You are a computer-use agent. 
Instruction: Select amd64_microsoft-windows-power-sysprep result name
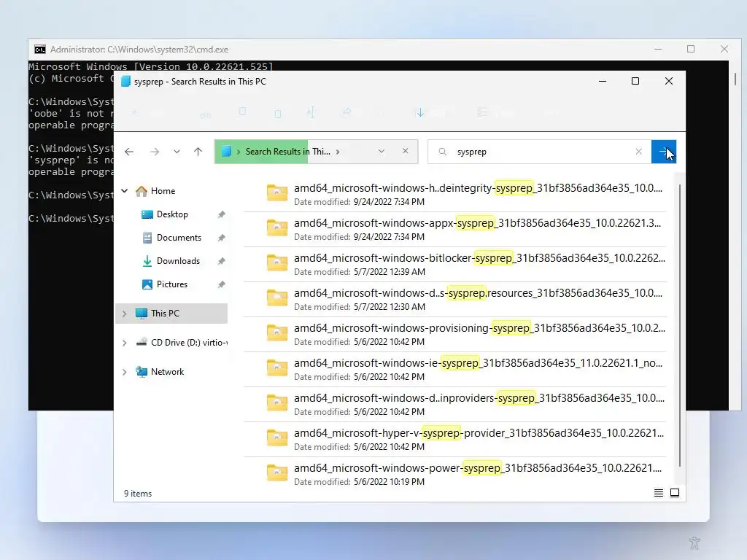[478, 468]
